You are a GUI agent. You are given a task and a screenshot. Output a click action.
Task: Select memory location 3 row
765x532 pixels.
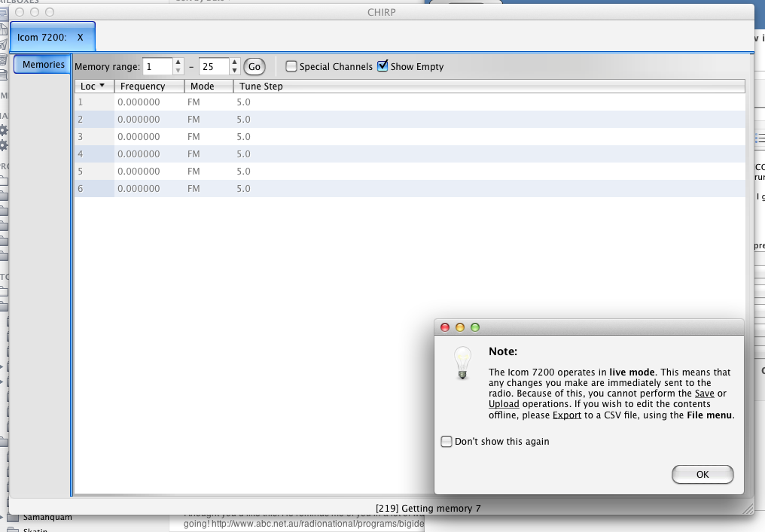[410, 137]
